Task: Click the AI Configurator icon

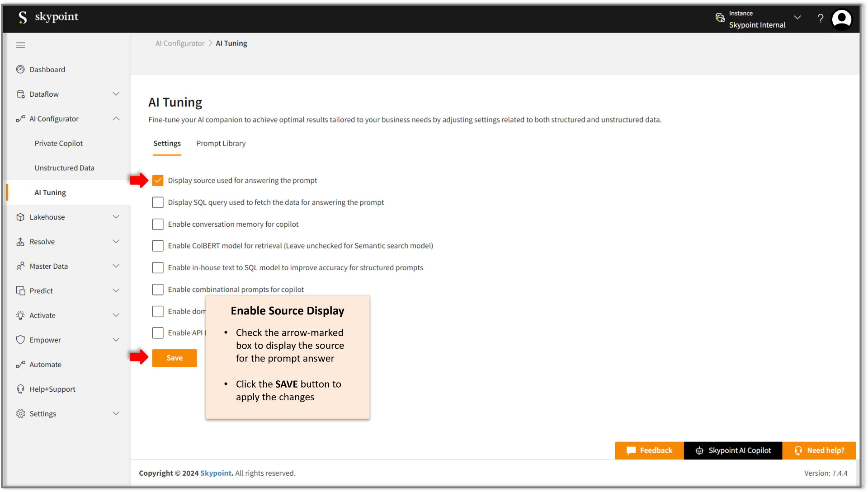Action: 20,119
